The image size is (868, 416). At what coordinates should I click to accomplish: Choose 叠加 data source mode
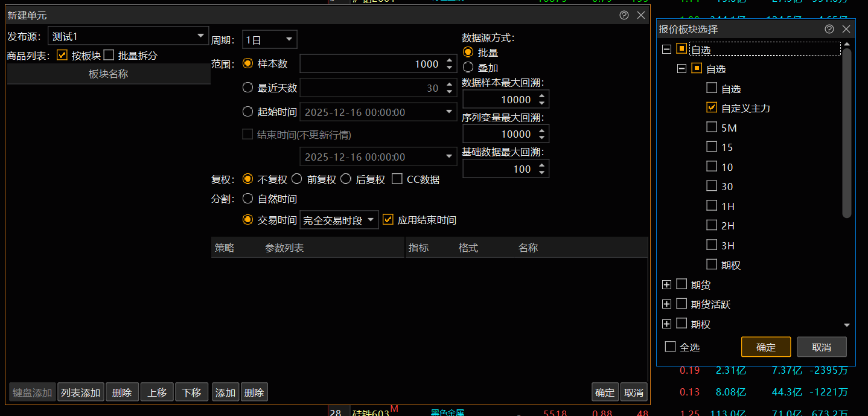tap(468, 68)
